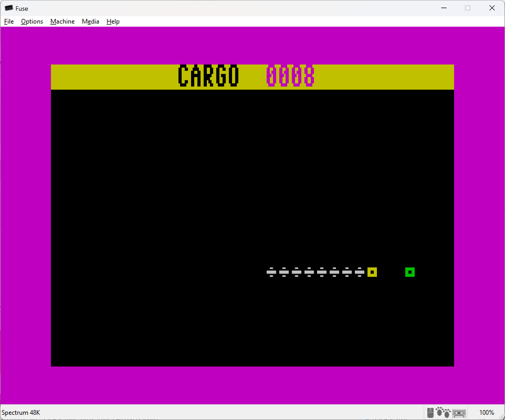
Task: Click the Fuse application icon in title bar
Action: pos(9,8)
